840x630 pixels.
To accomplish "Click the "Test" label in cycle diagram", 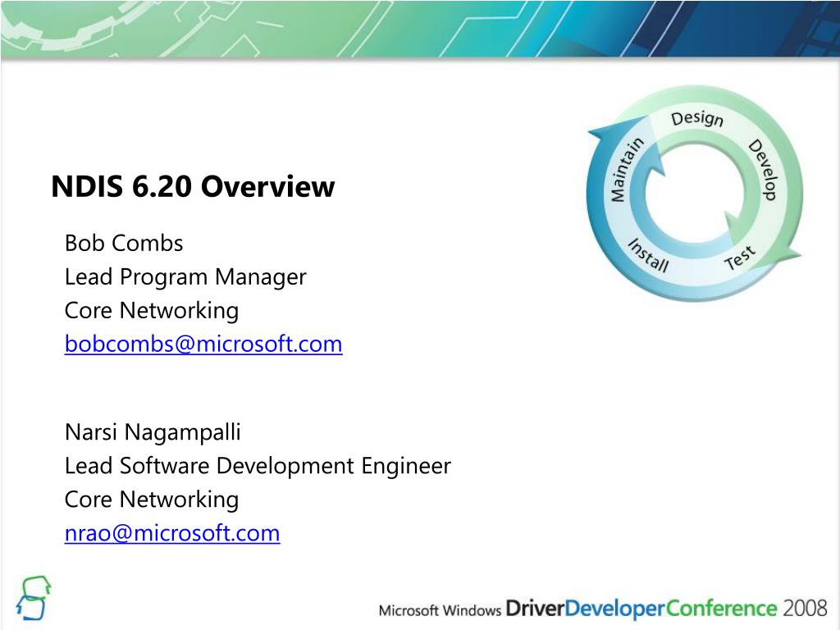I will (740, 258).
